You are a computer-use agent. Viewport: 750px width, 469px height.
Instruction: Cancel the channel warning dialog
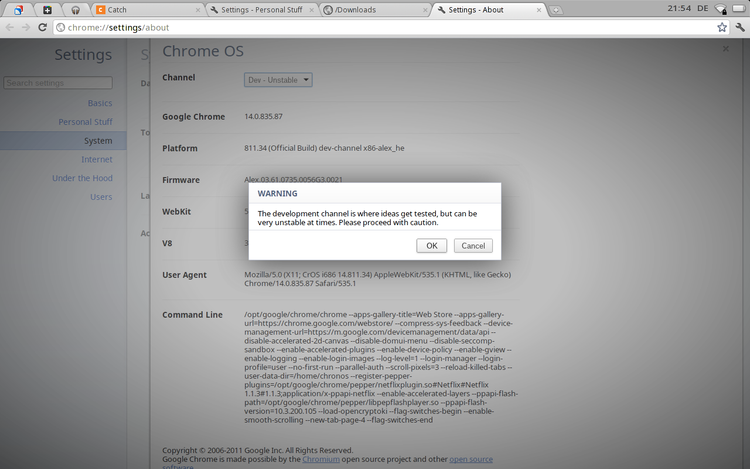point(473,245)
